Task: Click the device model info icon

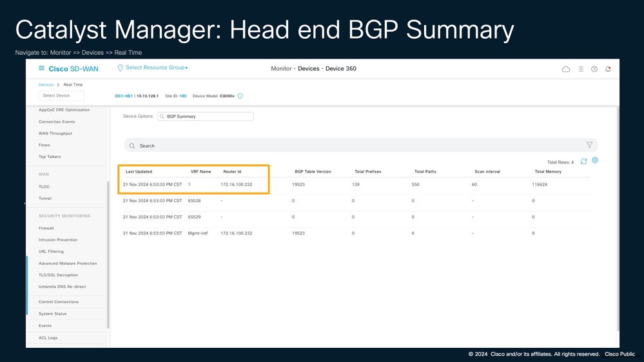Action: 240,96
